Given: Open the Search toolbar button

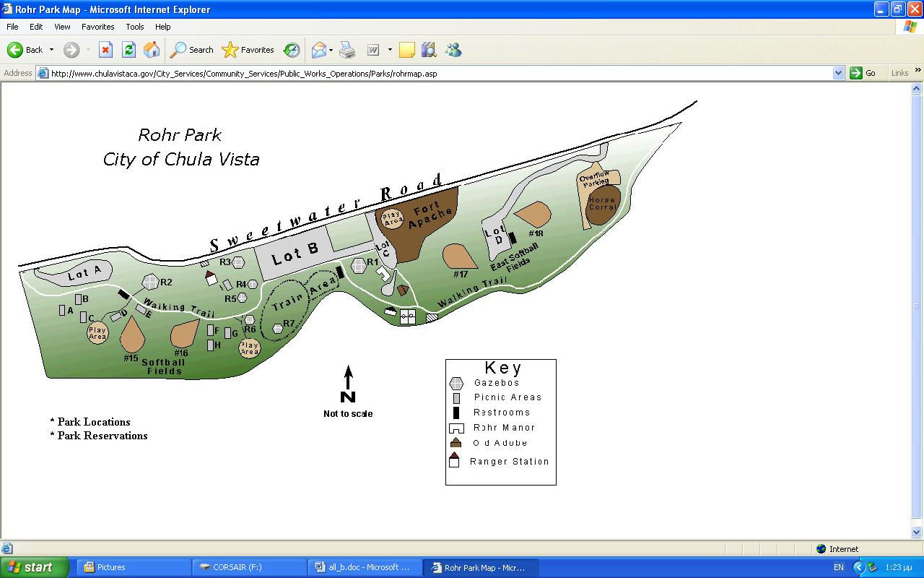Looking at the screenshot, I should click(192, 50).
